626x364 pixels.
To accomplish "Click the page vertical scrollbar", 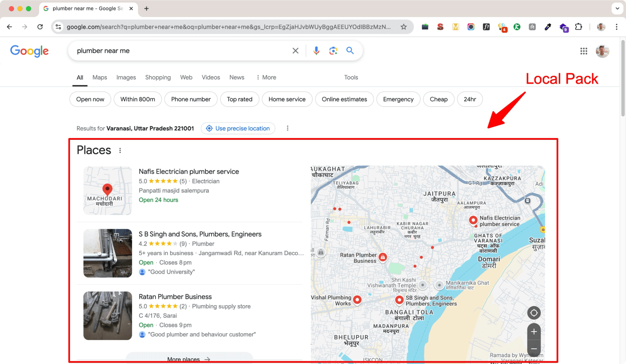I will 623,78.
